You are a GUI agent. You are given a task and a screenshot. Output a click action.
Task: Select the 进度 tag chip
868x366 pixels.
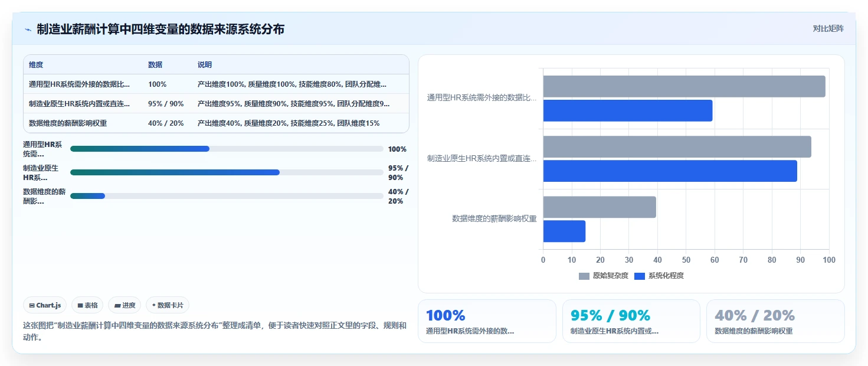pos(125,305)
